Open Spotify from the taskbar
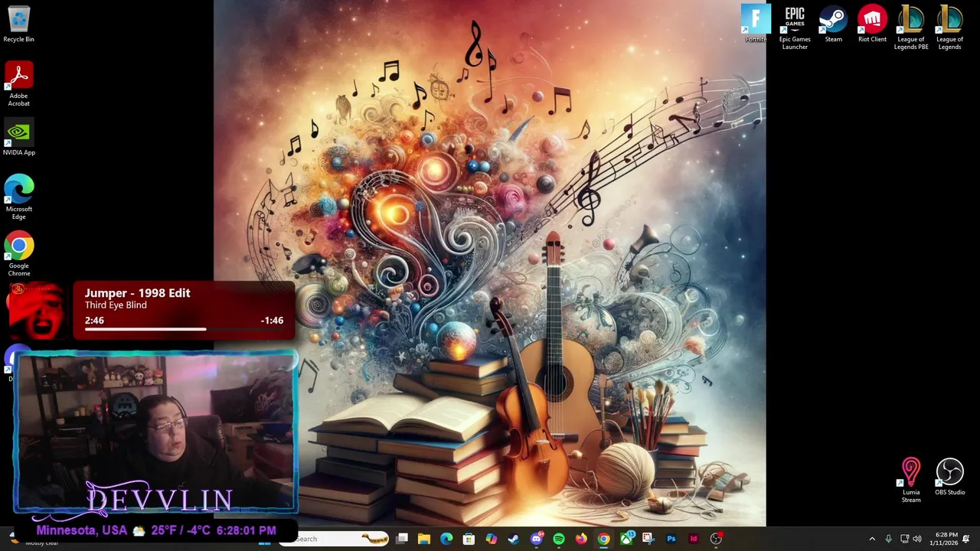980x551 pixels. [559, 539]
